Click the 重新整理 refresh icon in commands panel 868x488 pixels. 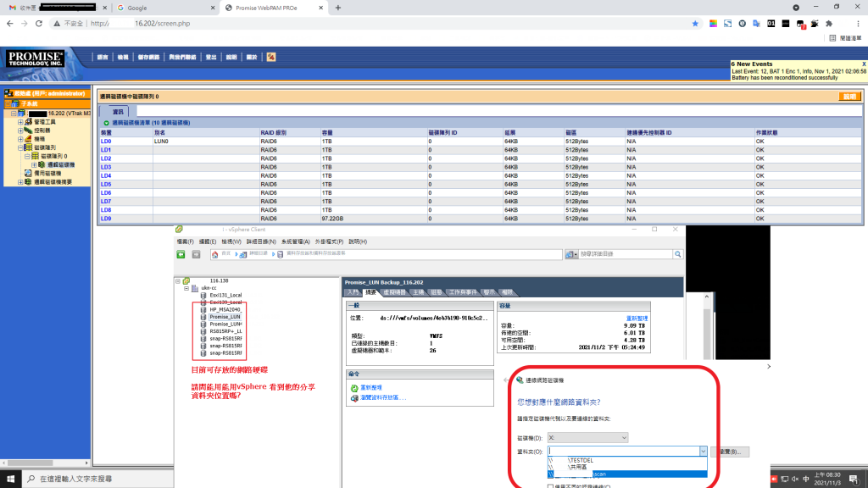tap(354, 388)
